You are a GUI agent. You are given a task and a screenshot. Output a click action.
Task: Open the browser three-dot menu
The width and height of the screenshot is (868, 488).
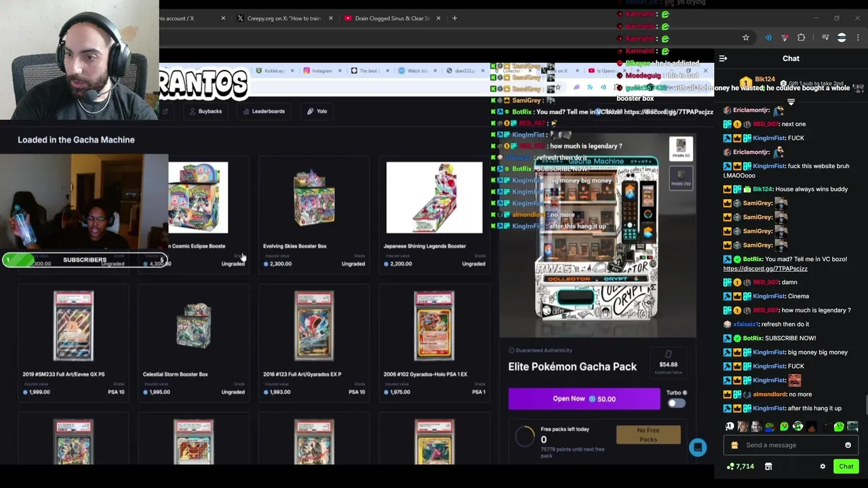(858, 38)
